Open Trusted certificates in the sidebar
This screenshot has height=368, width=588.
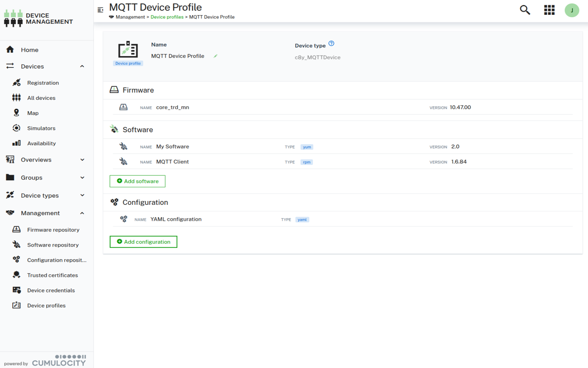pyautogui.click(x=53, y=275)
